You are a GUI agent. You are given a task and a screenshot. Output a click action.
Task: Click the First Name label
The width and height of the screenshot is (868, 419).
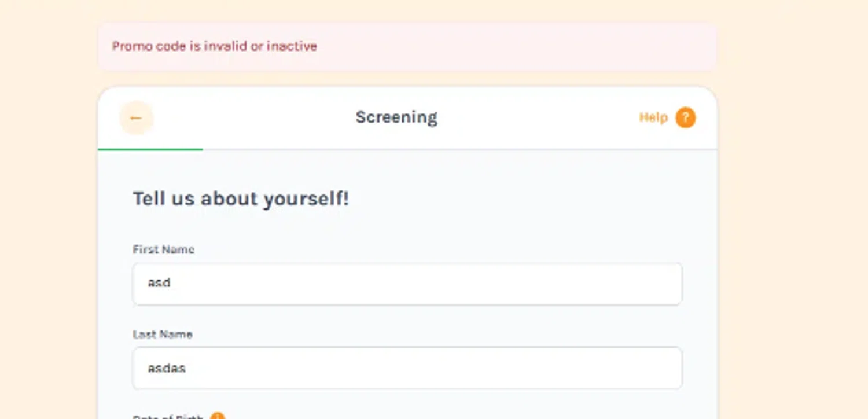coord(164,249)
